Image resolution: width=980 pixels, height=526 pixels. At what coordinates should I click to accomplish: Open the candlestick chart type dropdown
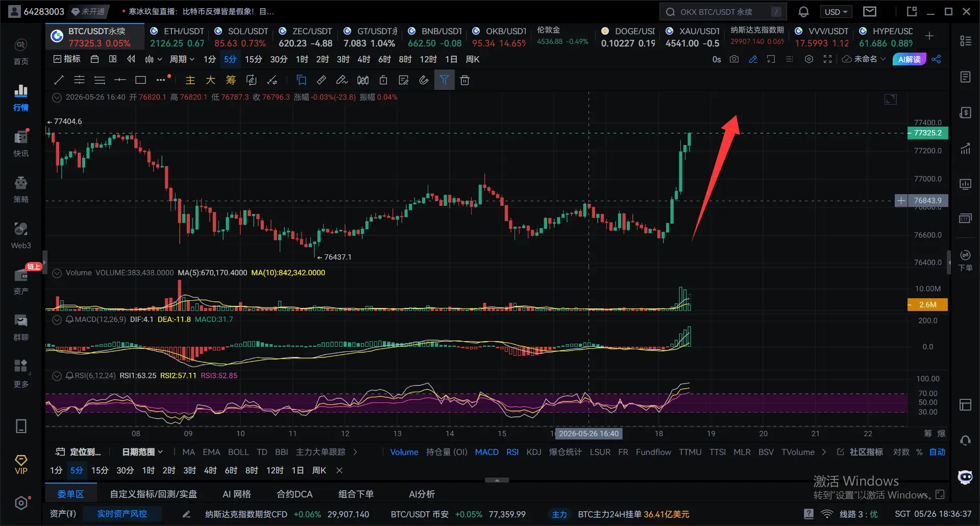[x=153, y=59]
